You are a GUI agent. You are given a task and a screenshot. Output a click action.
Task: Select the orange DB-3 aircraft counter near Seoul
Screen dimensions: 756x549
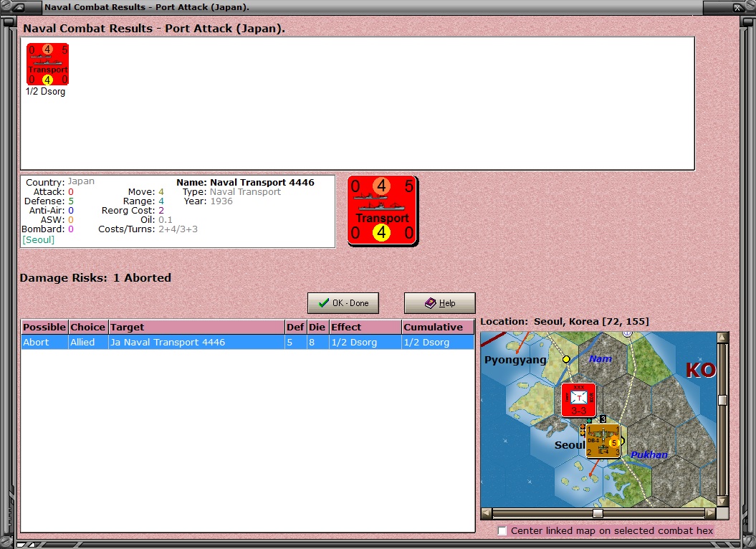click(603, 441)
